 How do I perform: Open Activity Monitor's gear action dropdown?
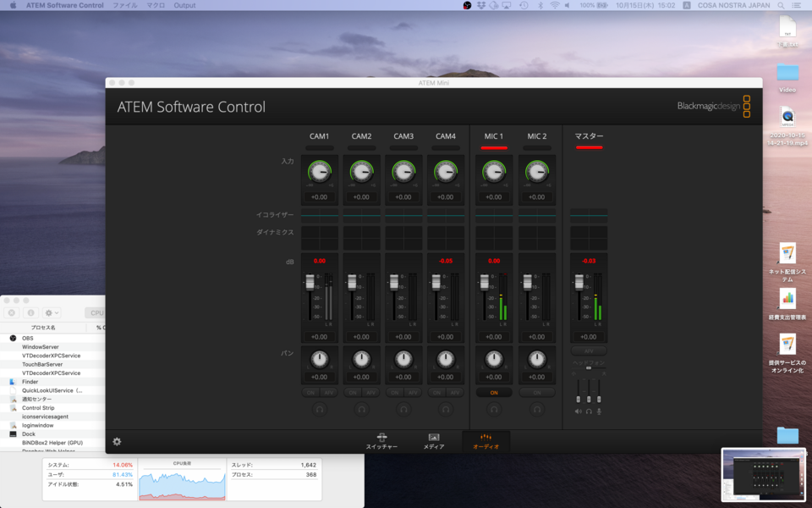coord(52,312)
